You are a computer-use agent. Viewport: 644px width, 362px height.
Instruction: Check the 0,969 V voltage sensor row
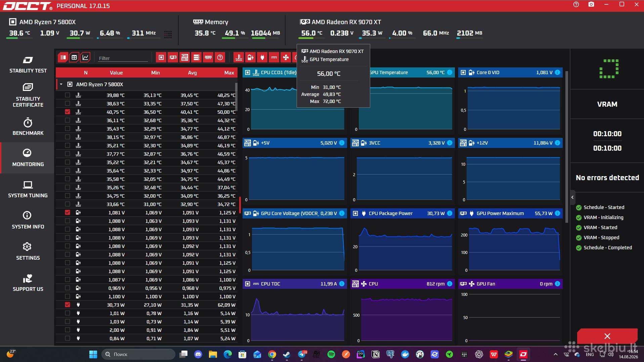68,288
